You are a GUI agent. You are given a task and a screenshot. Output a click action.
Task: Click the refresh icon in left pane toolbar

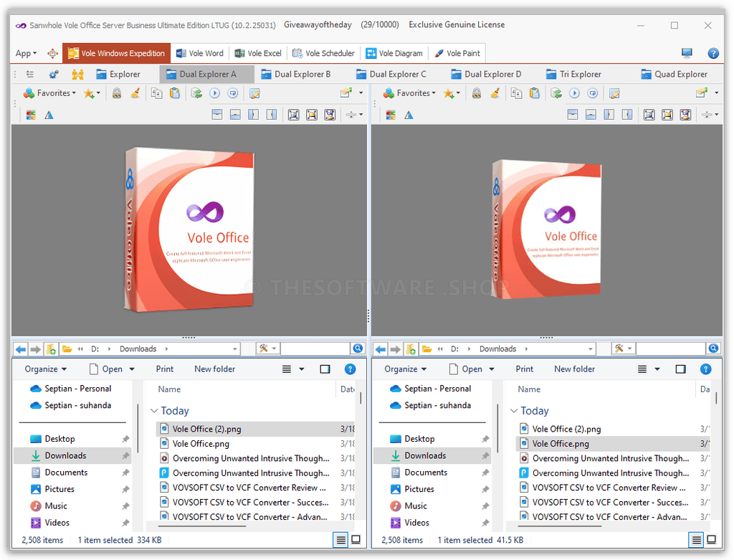click(196, 93)
